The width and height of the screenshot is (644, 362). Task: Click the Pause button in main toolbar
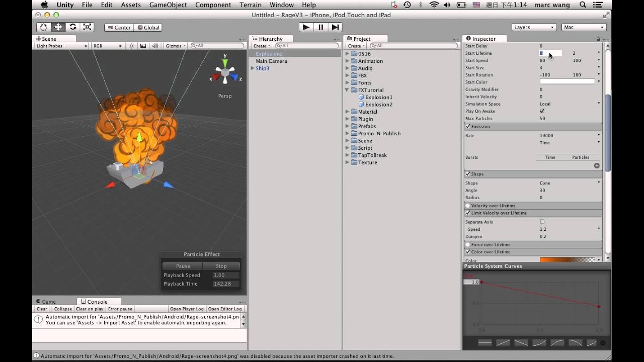tap(320, 27)
